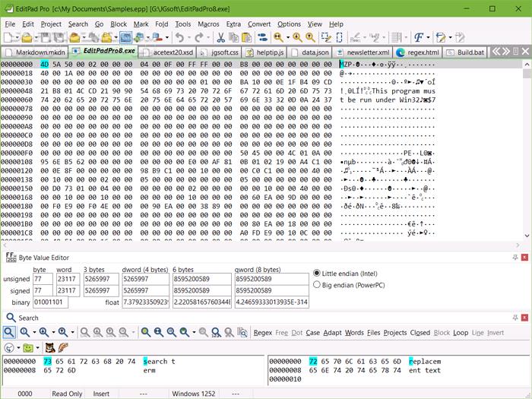Viewport: 532px width, 399px height.
Task: Select Big endian (PowerPC) option
Action: coord(318,284)
